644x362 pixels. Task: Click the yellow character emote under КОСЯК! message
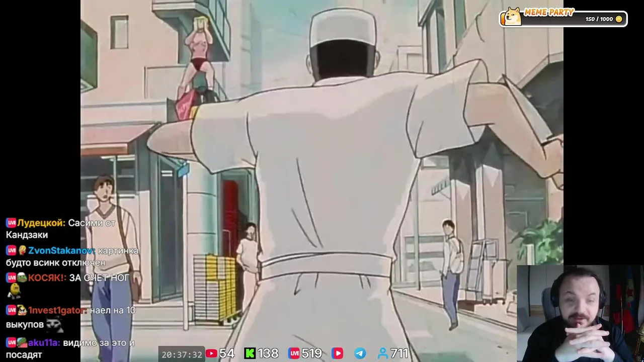[x=14, y=291]
